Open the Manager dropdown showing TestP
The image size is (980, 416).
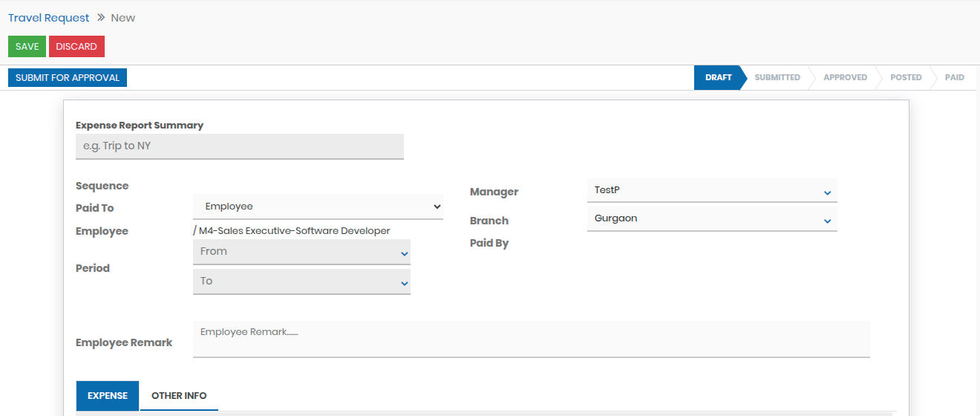(x=711, y=190)
